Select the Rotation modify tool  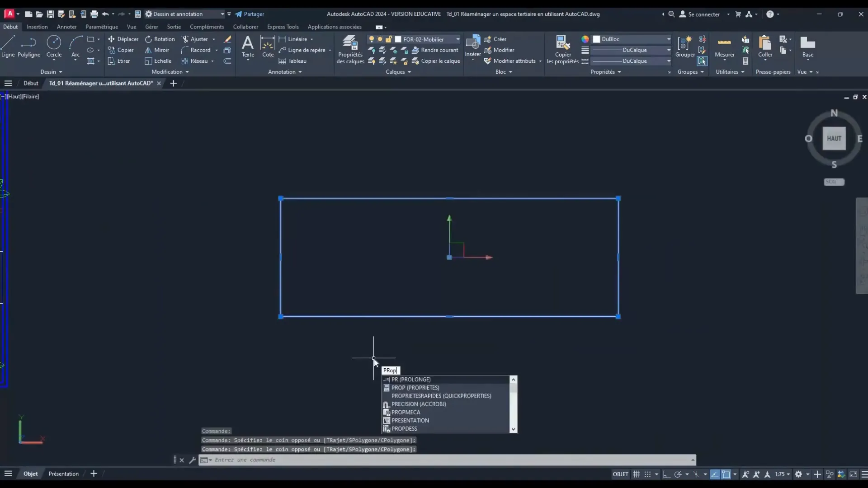(160, 39)
